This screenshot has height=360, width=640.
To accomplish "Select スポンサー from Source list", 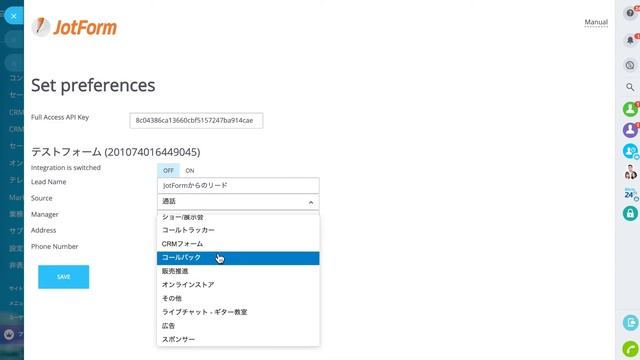I will 238,339.
